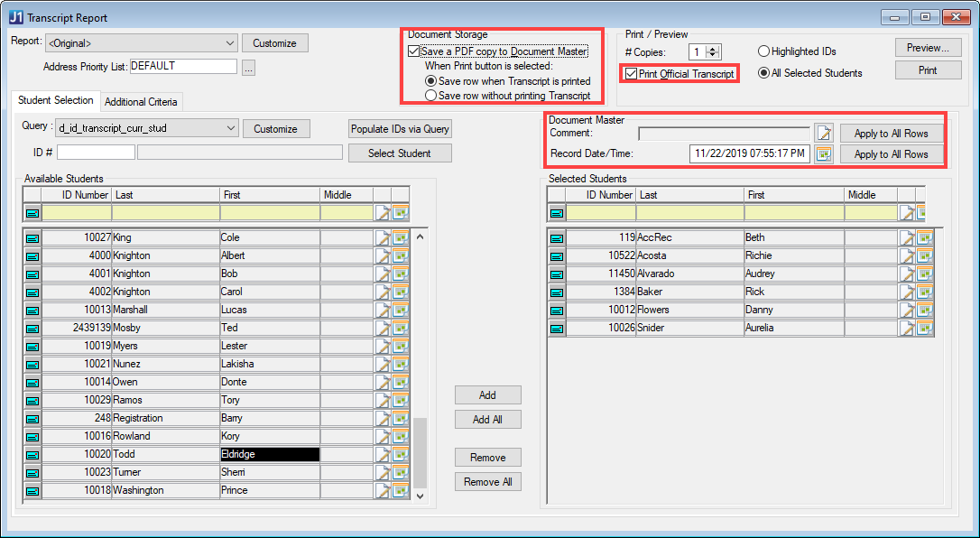Open the Query dropdown d_id_transcript_curr_stud

click(147, 128)
